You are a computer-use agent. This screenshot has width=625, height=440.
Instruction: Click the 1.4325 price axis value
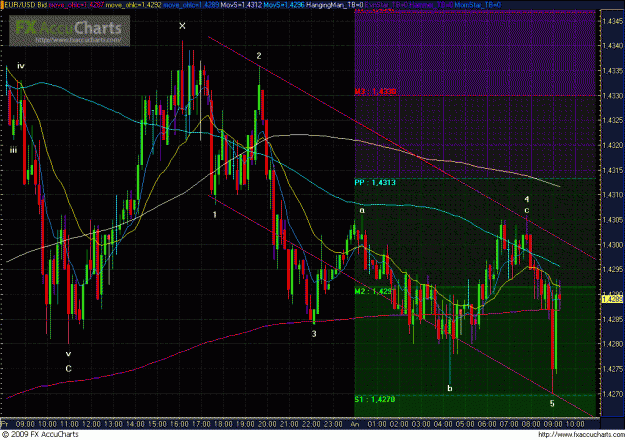(x=613, y=120)
